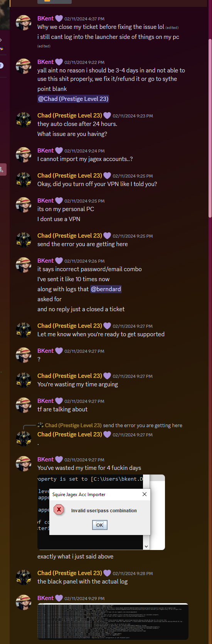Open the black log panel image from BKent

pos(113,621)
